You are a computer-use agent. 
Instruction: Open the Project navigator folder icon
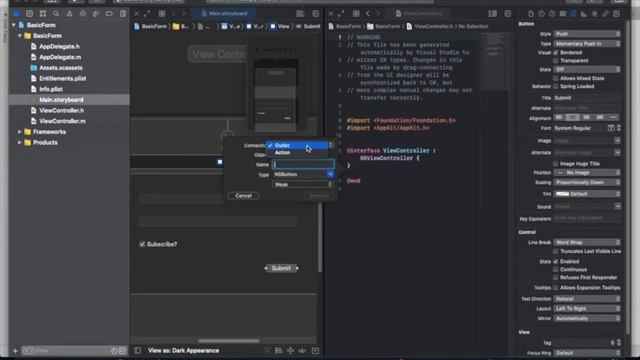click(16, 13)
